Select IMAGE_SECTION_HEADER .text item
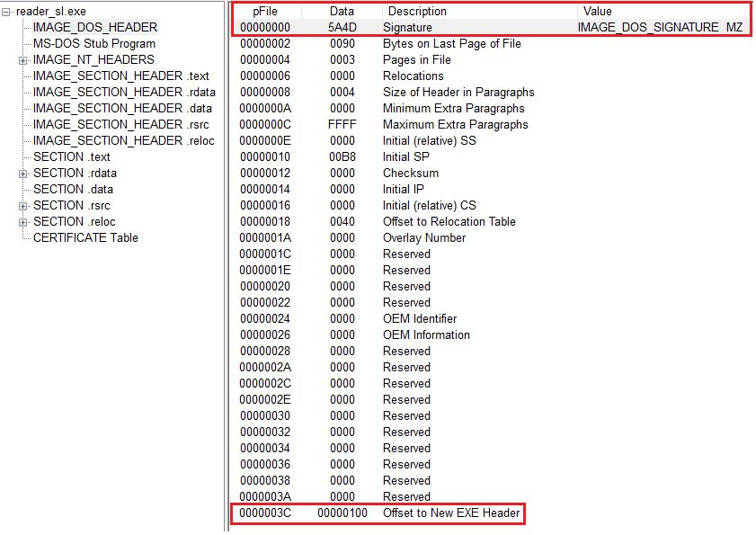This screenshot has height=535, width=756. tap(121, 76)
